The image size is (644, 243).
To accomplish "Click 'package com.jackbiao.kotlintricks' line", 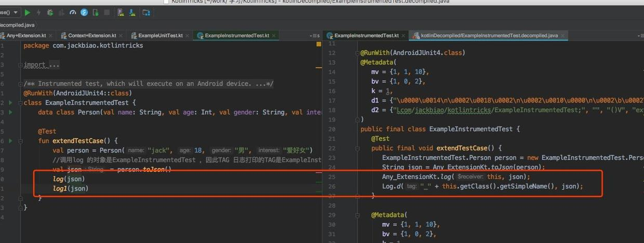I will pyautogui.click(x=83, y=45).
